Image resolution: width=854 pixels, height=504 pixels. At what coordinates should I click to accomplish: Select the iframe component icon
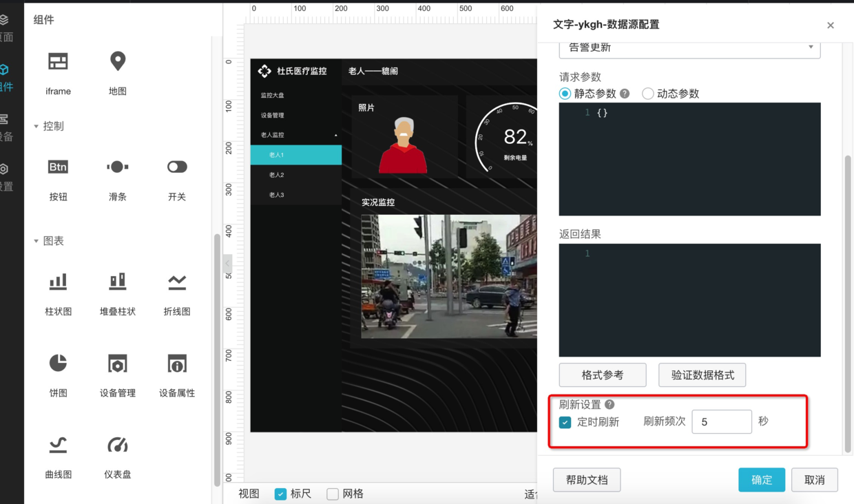pyautogui.click(x=58, y=61)
